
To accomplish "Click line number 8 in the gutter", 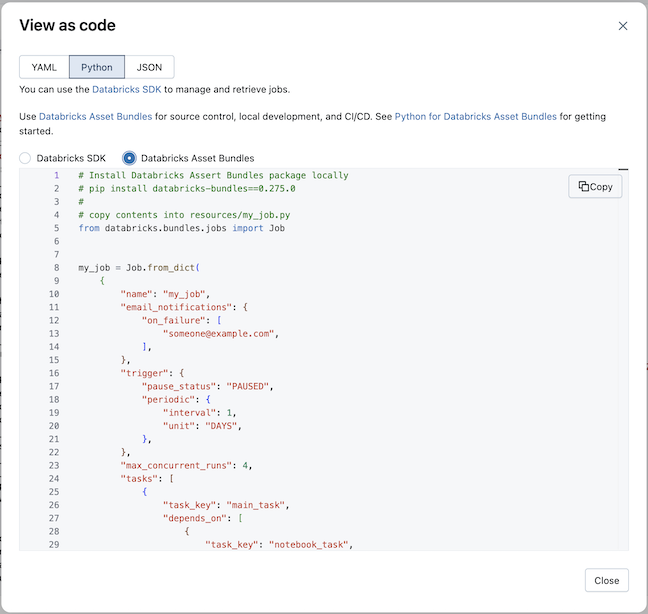I will tap(56, 268).
